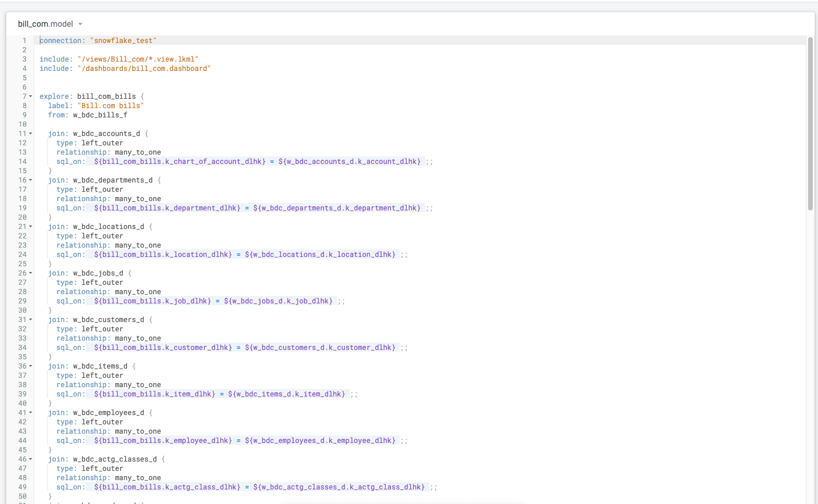Viewport: 818px width, 504px height.
Task: Collapse the w_bdc_jobs_d join block
Action: click(31, 273)
